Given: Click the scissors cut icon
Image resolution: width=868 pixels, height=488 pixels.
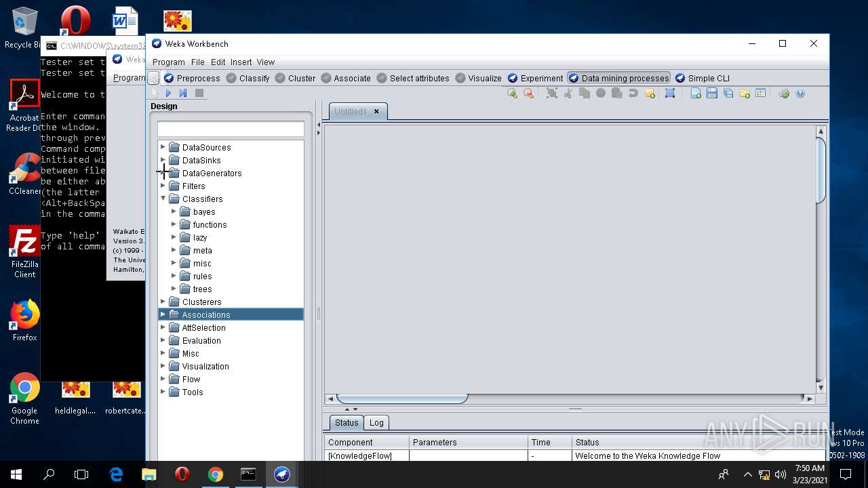Looking at the screenshot, I should pos(568,94).
